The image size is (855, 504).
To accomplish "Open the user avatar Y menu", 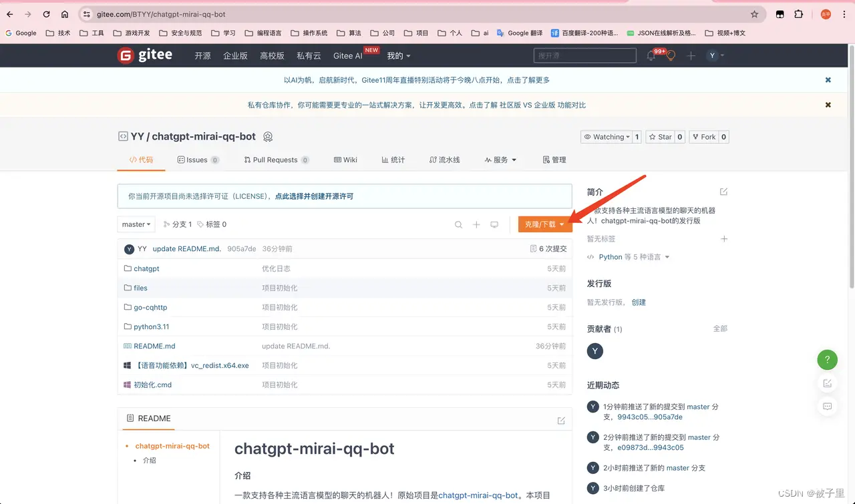I will point(715,55).
